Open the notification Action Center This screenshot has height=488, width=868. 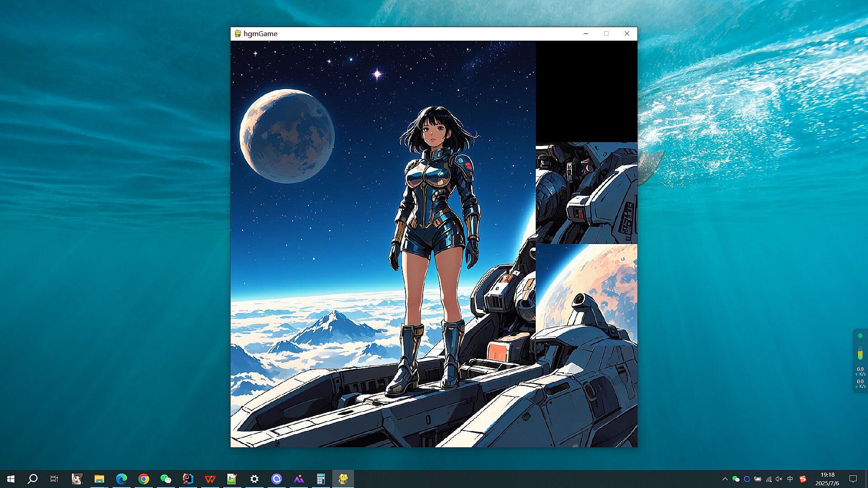pyautogui.click(x=853, y=479)
